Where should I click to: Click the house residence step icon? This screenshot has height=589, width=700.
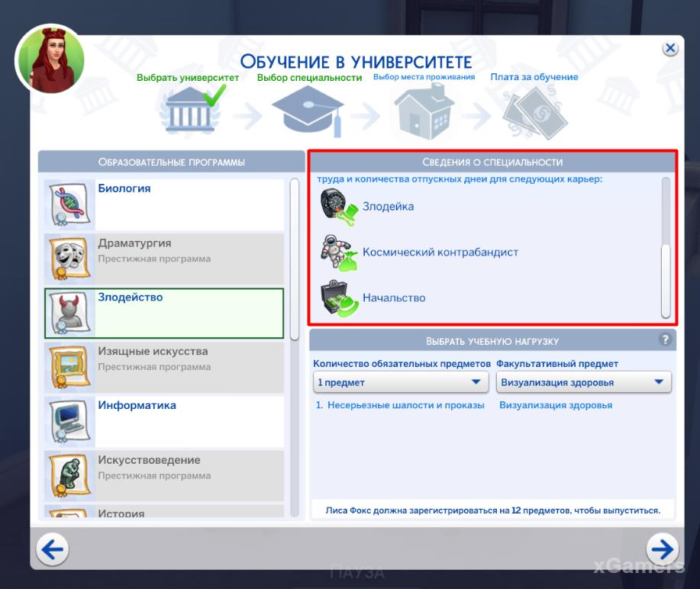tap(424, 111)
